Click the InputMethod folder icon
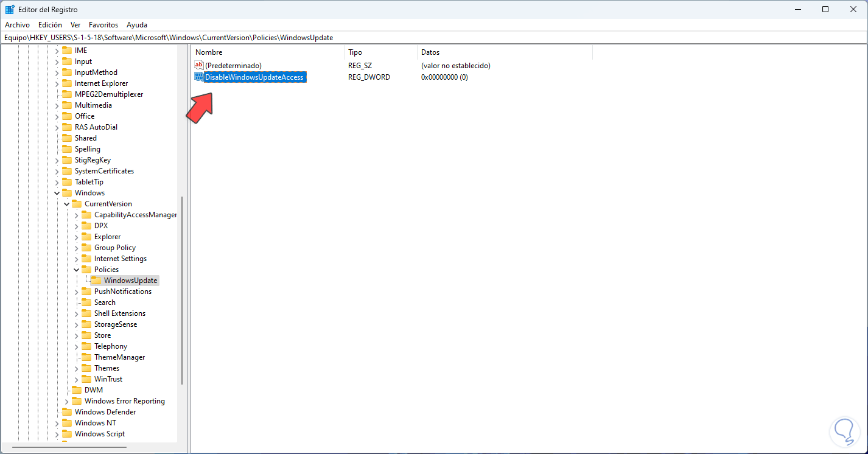 (67, 72)
